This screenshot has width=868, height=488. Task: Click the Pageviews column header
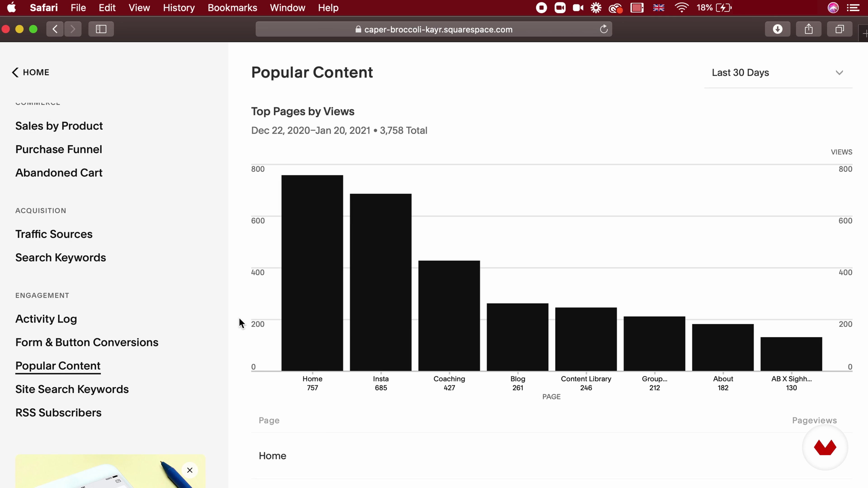pyautogui.click(x=814, y=420)
